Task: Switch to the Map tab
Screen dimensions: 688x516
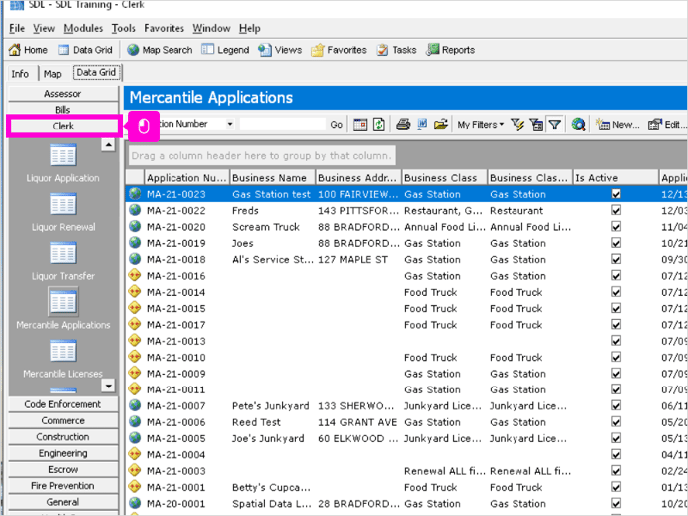Action: click(x=53, y=74)
